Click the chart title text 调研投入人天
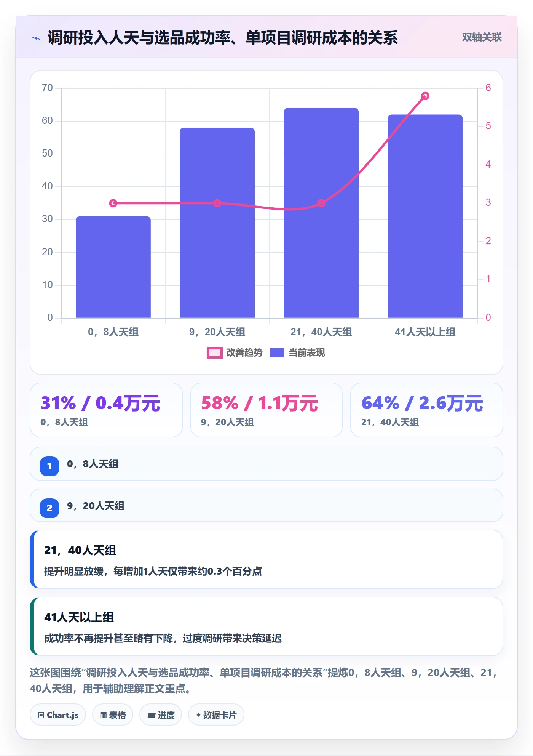 click(93, 38)
